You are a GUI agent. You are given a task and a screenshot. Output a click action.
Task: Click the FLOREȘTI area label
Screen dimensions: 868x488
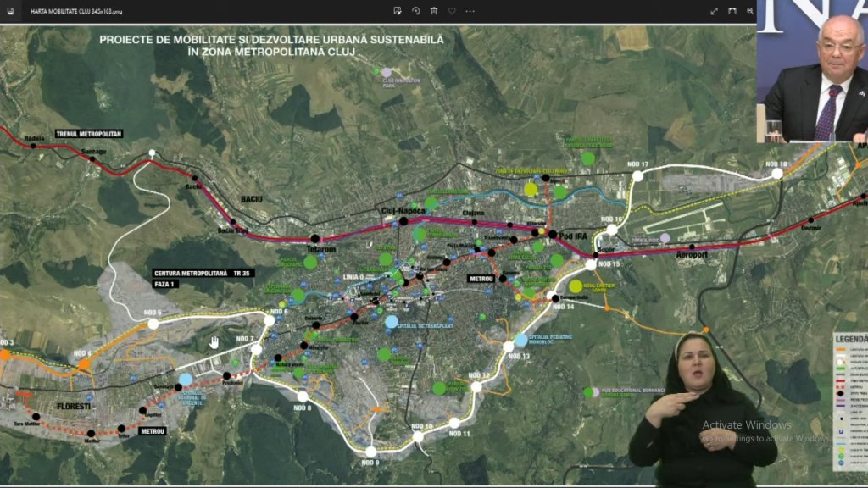pos(74,406)
